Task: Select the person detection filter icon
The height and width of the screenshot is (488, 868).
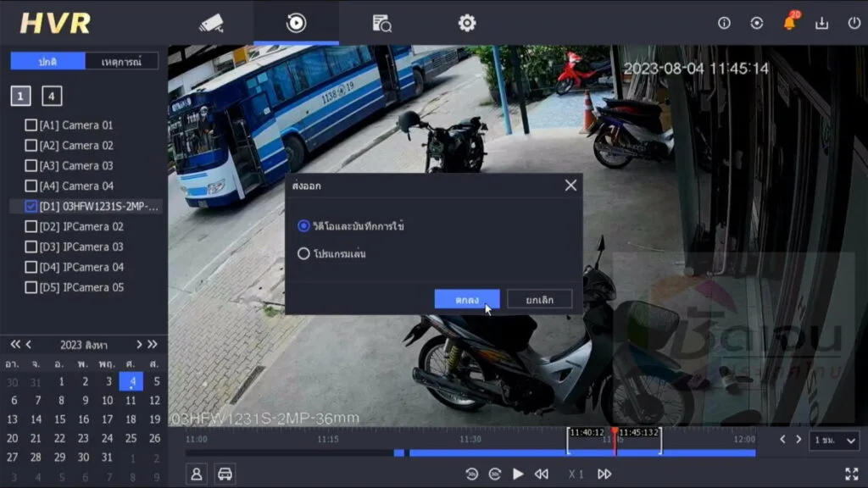Action: pyautogui.click(x=197, y=474)
